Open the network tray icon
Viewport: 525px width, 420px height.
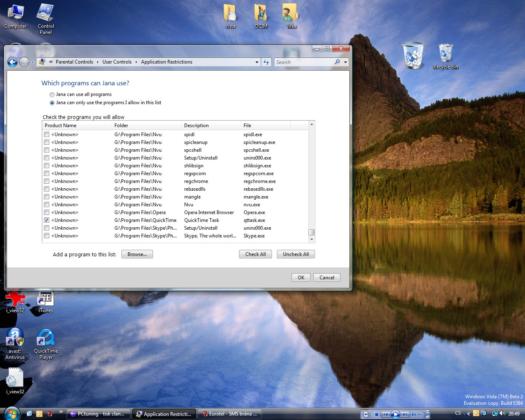coord(495,413)
